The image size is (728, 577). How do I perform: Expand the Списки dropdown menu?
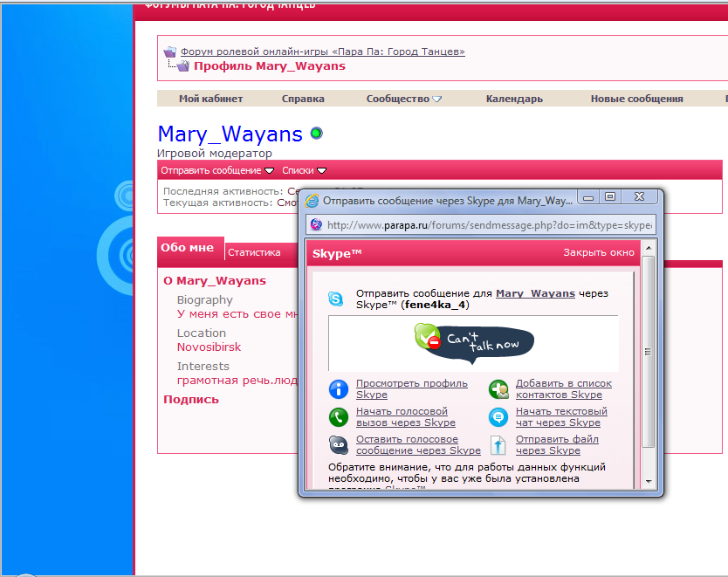[304, 170]
